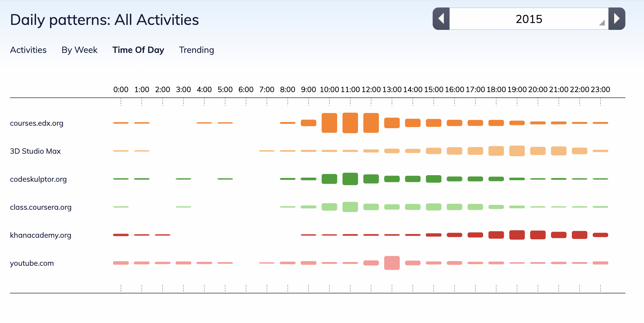This screenshot has width=644, height=323.
Task: Select khanacademy.org bar at 0:00
Action: point(121,235)
